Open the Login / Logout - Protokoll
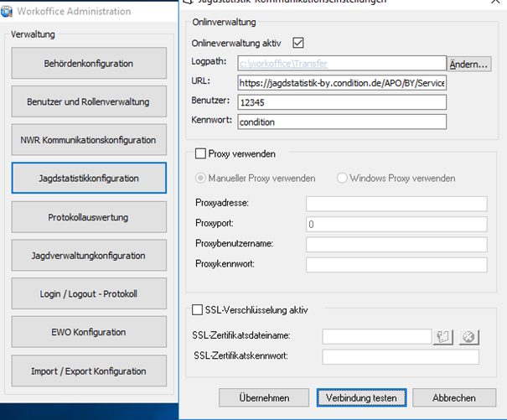Image resolution: width=507 pixels, height=420 pixels. [x=88, y=294]
